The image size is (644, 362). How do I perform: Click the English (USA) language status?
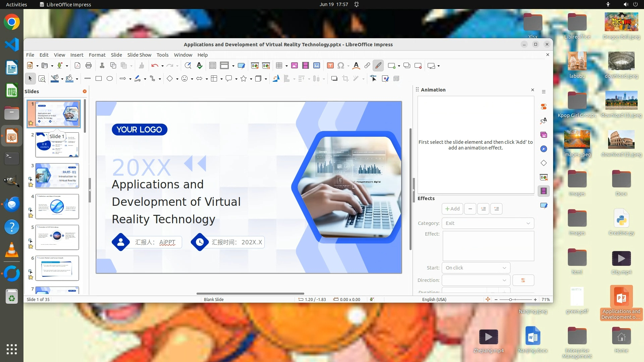click(x=434, y=299)
